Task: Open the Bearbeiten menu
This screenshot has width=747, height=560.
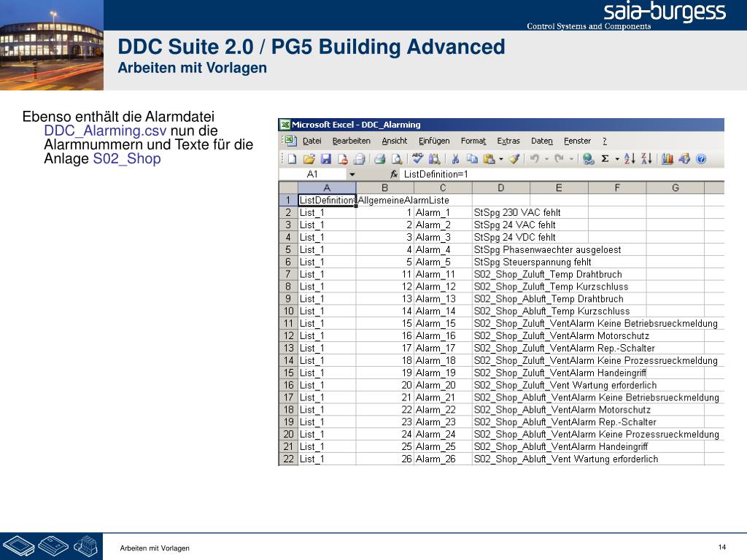Action: coord(351,141)
